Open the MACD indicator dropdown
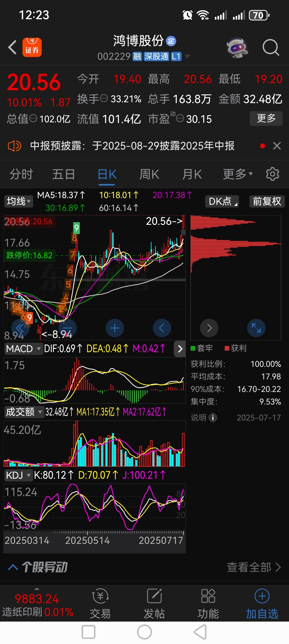The image size is (289, 644). coord(23,349)
